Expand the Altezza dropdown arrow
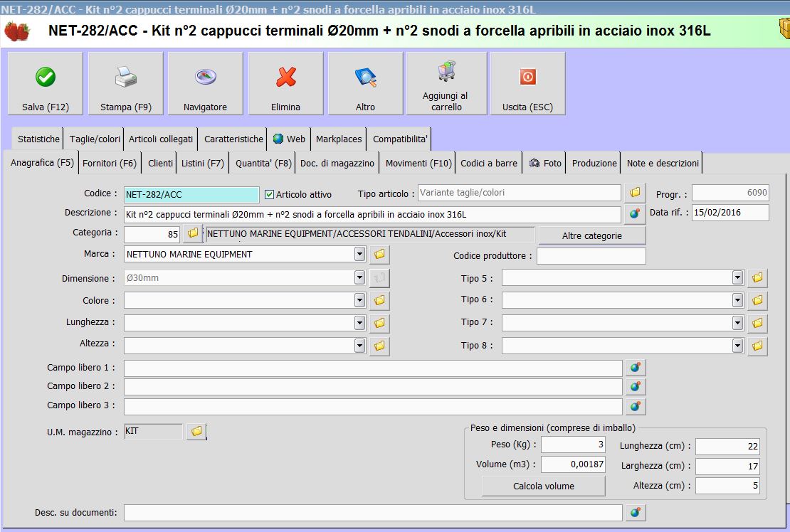 (x=359, y=346)
